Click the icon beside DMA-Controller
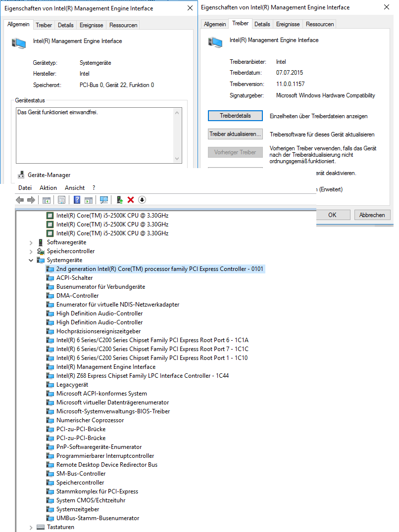Screen dimensions: 399x532 [x=50, y=296]
